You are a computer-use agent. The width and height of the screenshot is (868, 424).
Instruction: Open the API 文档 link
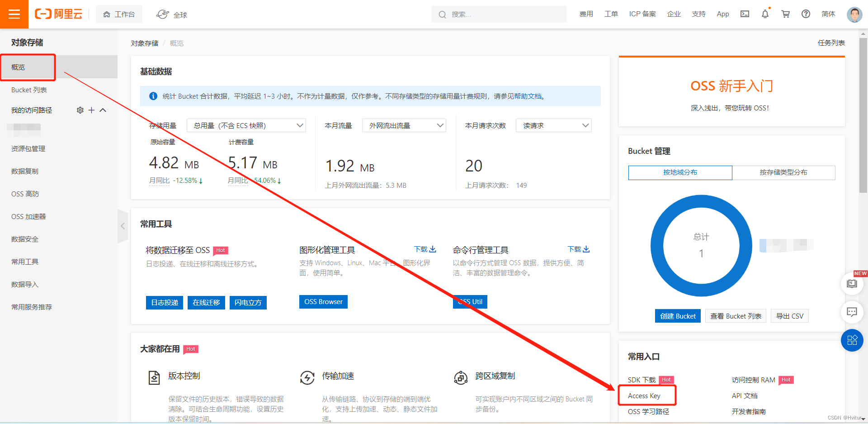[745, 395]
